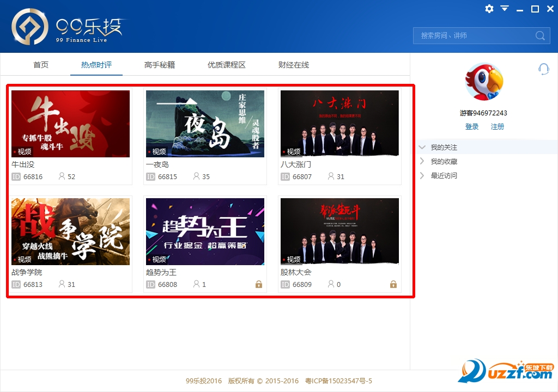
Task: Open the 高手秘籍 tab
Action: pos(160,65)
